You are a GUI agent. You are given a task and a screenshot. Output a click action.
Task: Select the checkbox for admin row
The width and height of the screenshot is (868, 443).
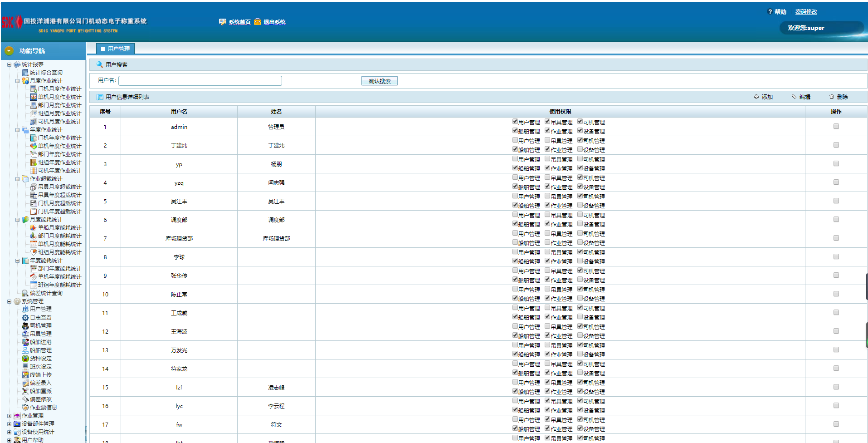coord(836,127)
